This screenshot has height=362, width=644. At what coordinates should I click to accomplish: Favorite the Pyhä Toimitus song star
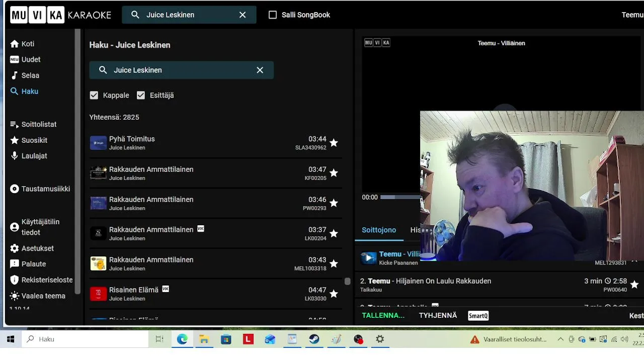334,143
